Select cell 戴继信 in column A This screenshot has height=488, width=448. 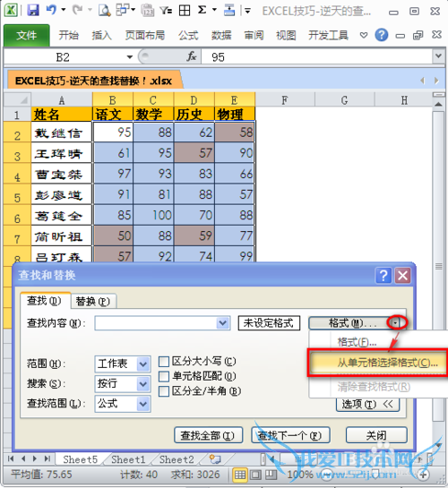(61, 133)
